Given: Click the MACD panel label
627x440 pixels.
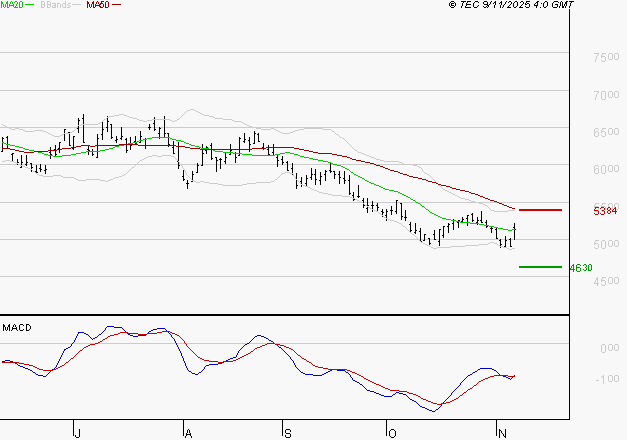Looking at the screenshot, I should tap(17, 328).
